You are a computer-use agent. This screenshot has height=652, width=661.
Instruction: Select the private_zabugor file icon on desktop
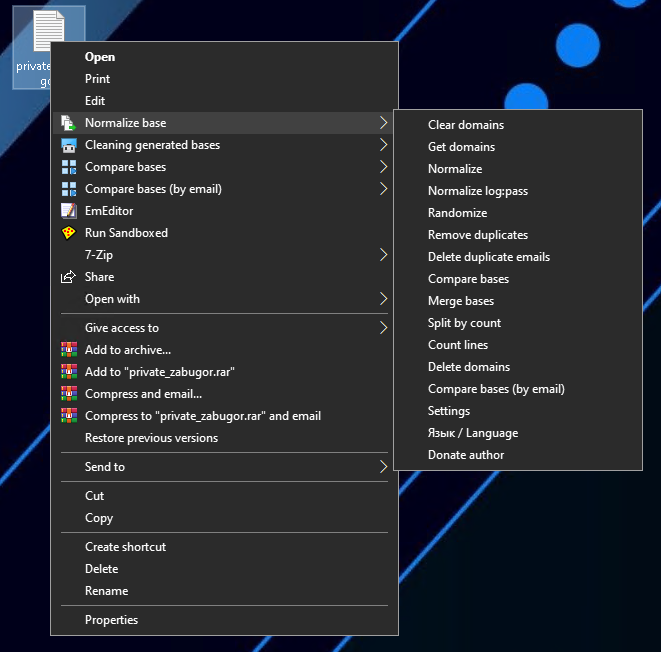coord(47,35)
